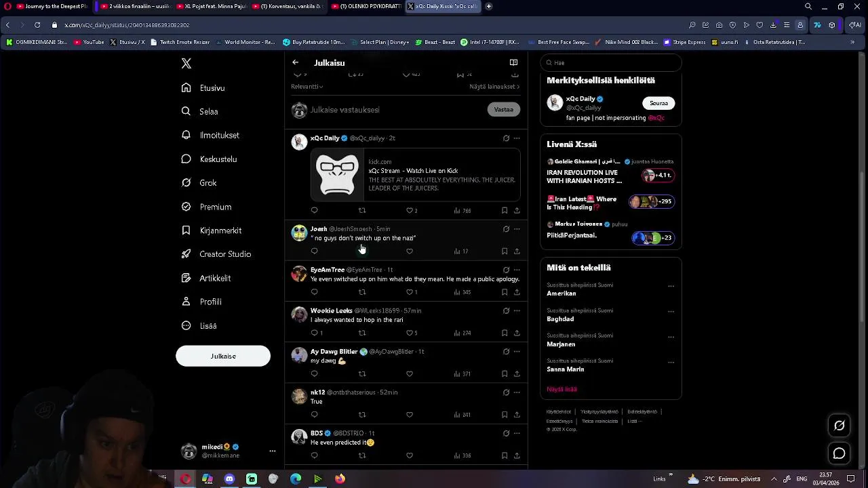The width and height of the screenshot is (868, 488).
Task: Open the @xQc mention link
Action: coord(656,118)
